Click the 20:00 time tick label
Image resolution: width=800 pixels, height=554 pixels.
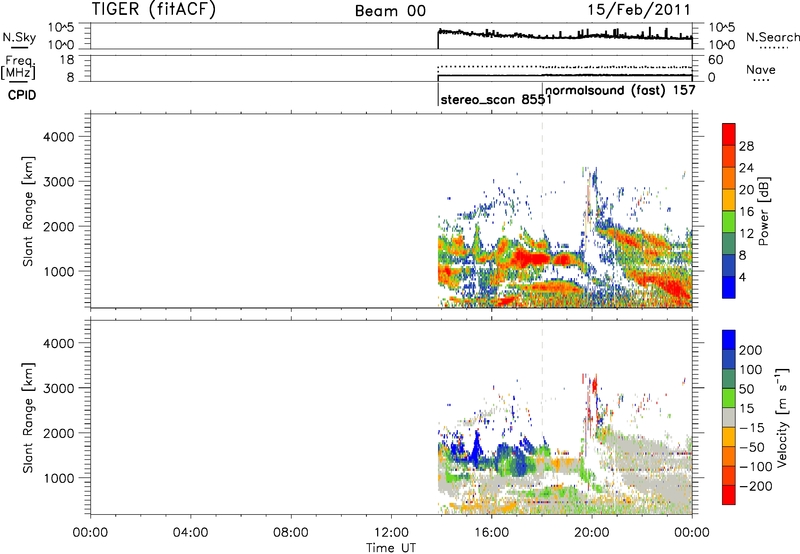click(591, 533)
